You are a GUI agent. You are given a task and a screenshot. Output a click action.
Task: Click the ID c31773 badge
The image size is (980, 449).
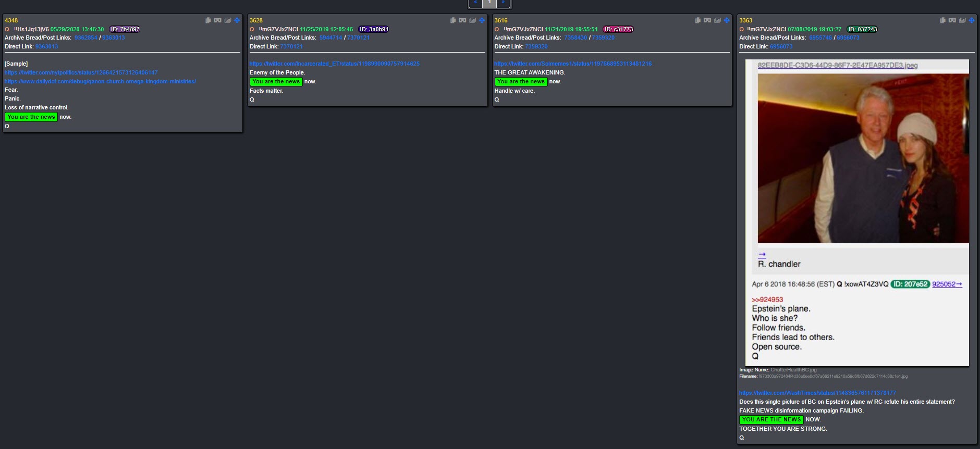point(618,29)
